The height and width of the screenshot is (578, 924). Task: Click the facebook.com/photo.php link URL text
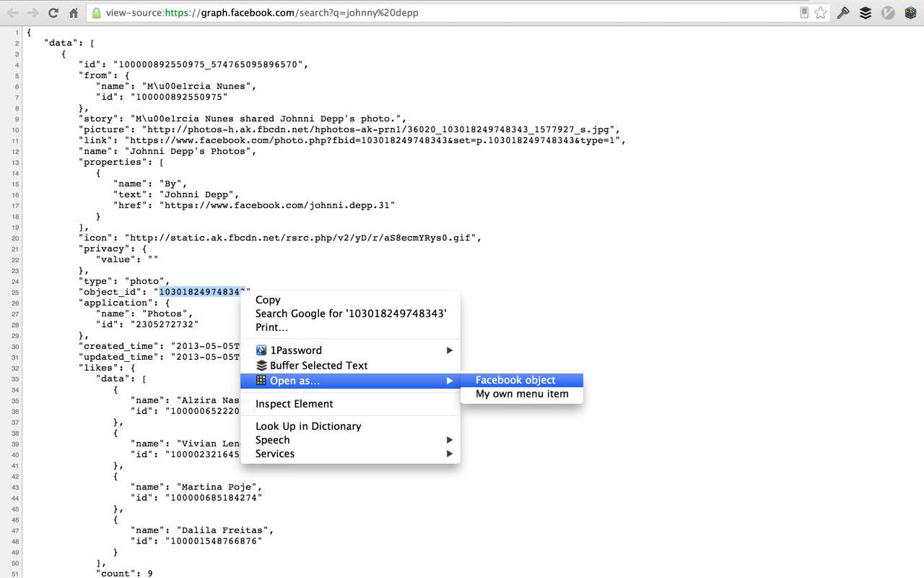point(374,140)
